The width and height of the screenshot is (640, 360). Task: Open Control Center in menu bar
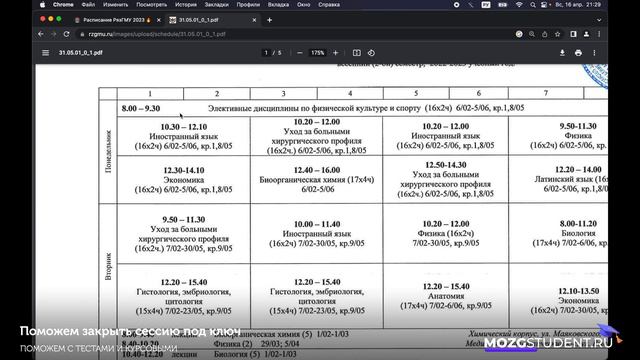coord(544,5)
